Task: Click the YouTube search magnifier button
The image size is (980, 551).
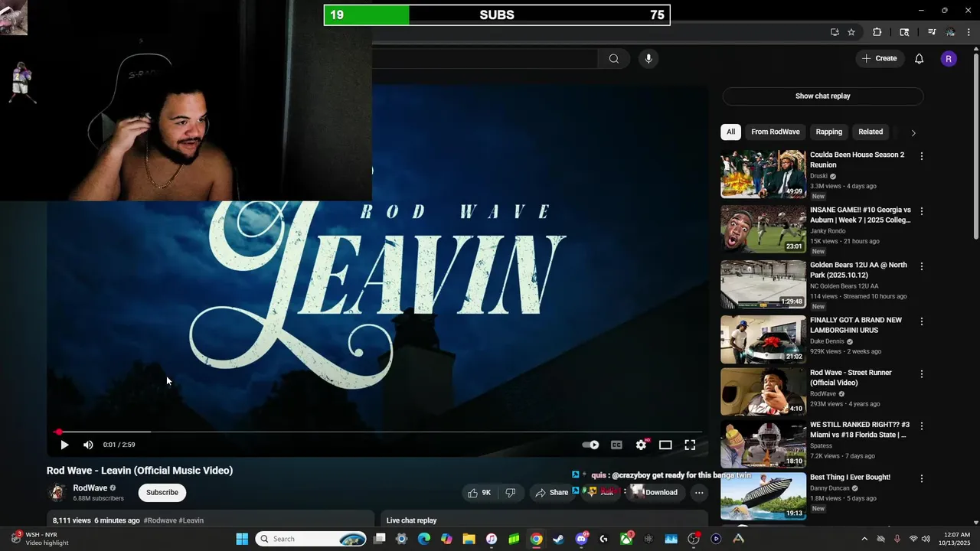Action: 614,59
